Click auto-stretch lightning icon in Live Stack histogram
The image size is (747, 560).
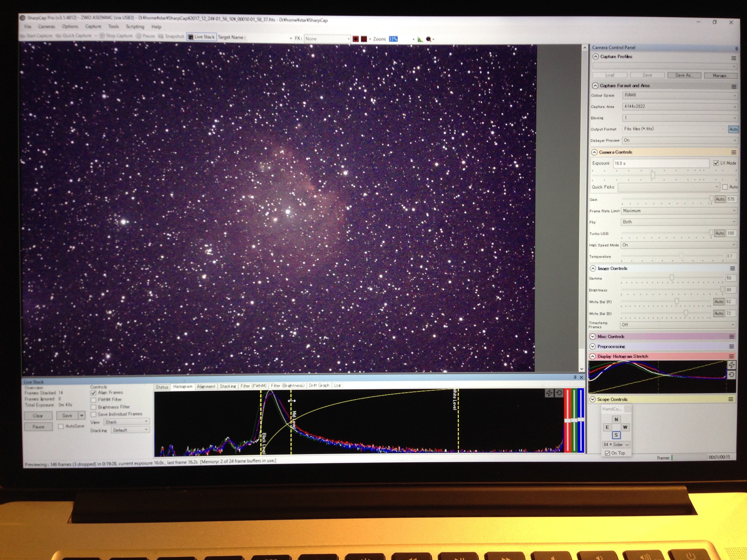pyautogui.click(x=549, y=393)
